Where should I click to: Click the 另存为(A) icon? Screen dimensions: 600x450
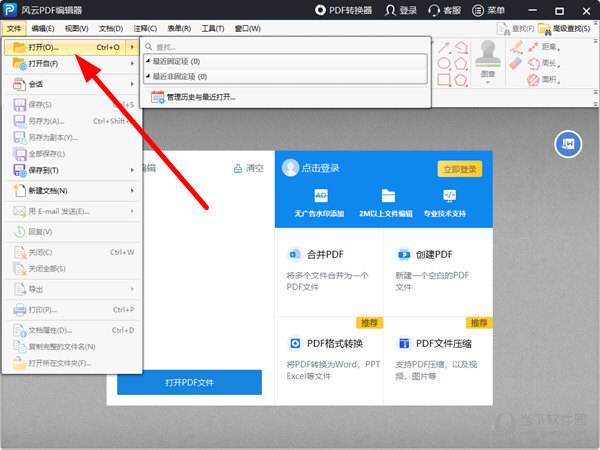click(20, 121)
